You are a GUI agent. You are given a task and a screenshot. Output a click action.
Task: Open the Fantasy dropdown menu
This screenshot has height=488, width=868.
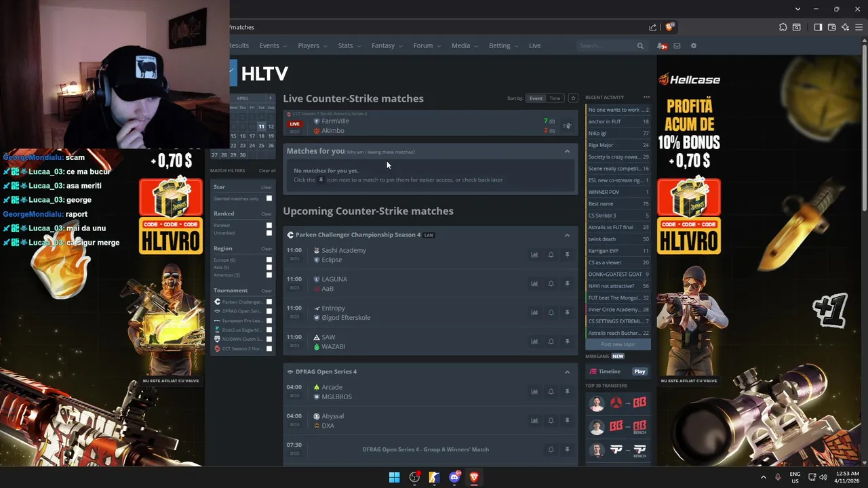point(387,45)
